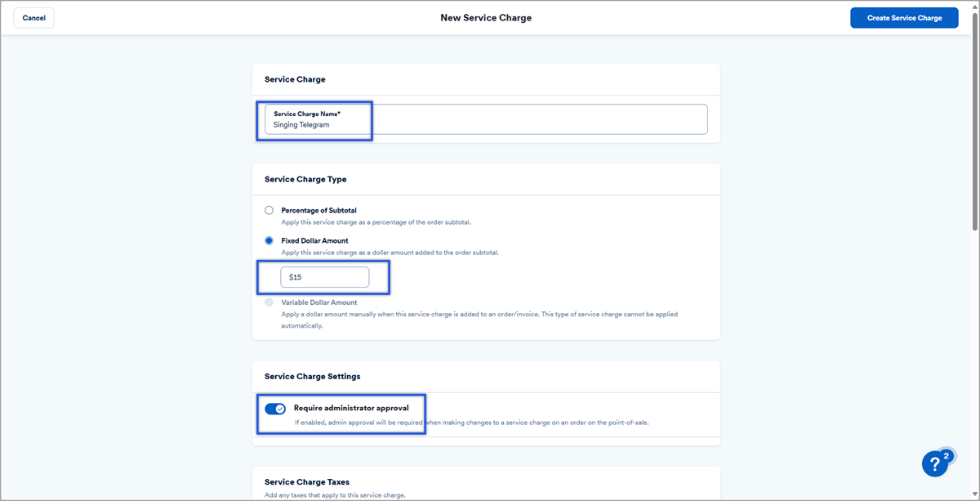Click the Cancel button

click(33, 17)
